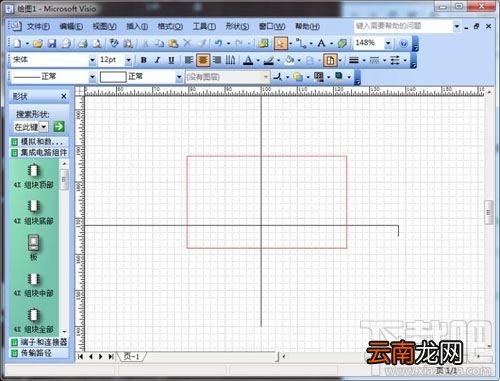Open the 12pt font size dropdown

[x=128, y=60]
